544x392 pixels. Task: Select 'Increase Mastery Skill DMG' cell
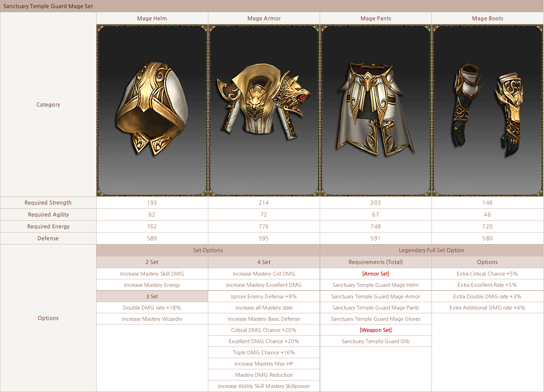(152, 274)
